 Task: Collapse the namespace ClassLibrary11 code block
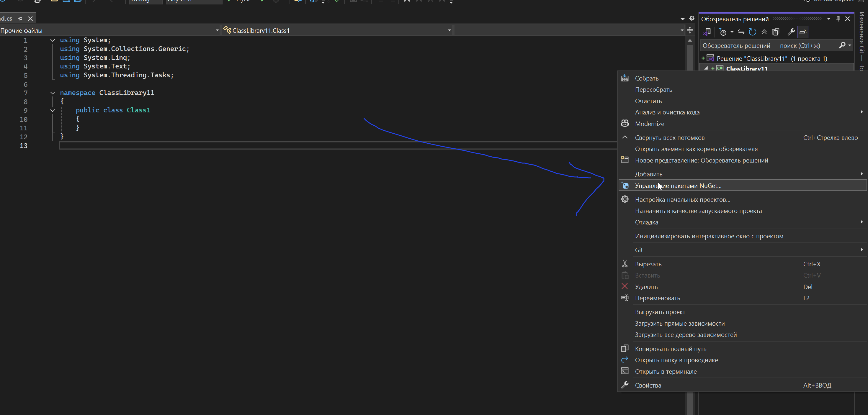tap(53, 93)
